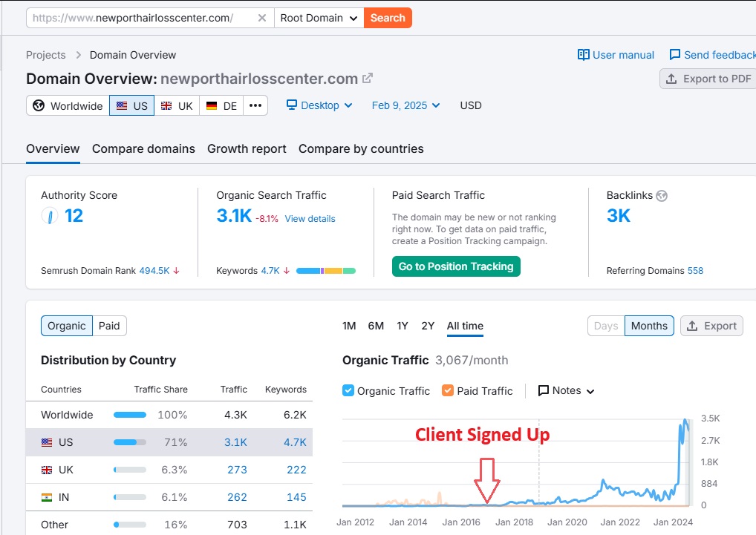Click the Export to PDF button
The width and height of the screenshot is (756, 535).
pyautogui.click(x=708, y=79)
